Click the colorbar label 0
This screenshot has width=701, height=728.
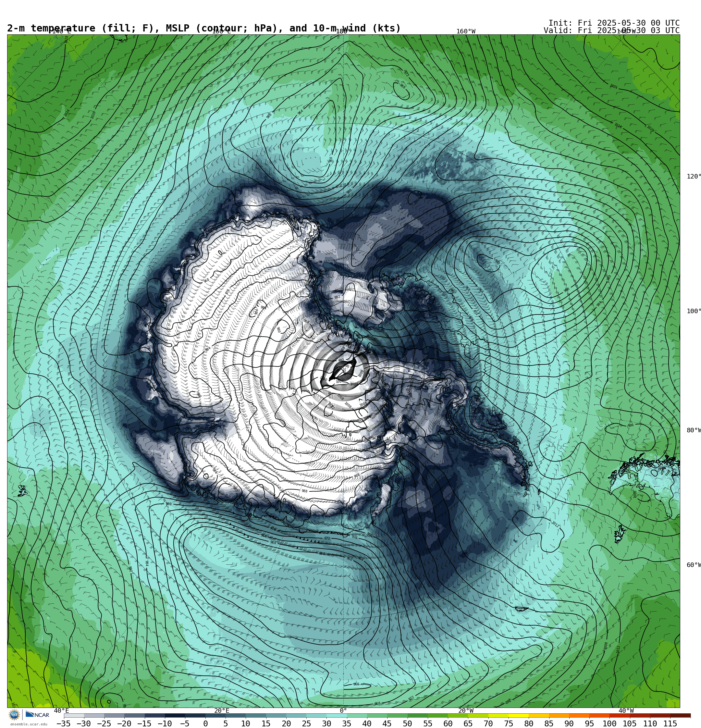pyautogui.click(x=205, y=723)
